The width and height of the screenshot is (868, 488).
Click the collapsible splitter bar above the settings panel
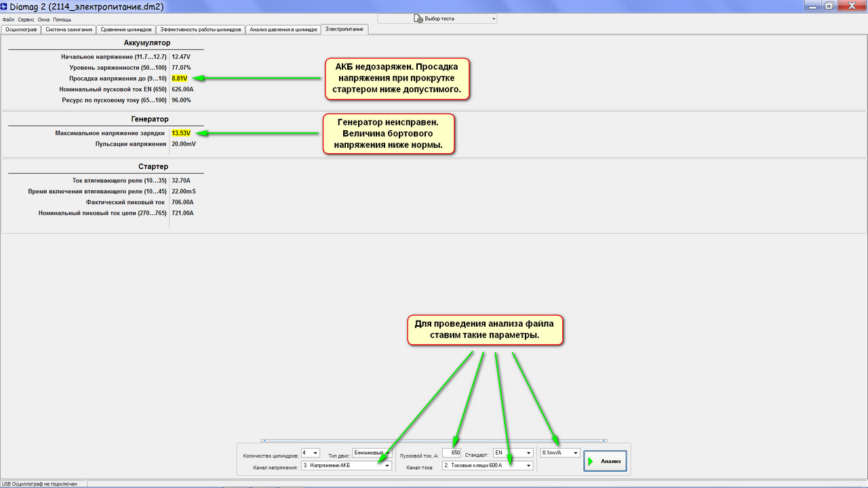434,441
